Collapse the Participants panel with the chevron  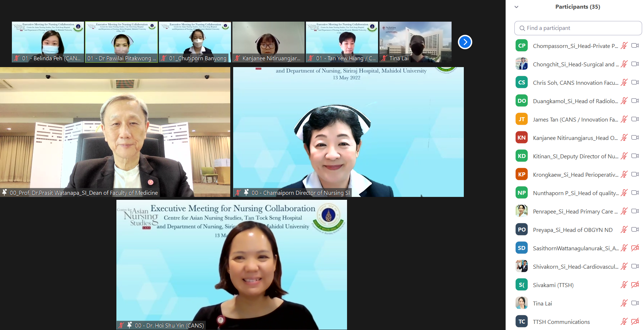[516, 7]
